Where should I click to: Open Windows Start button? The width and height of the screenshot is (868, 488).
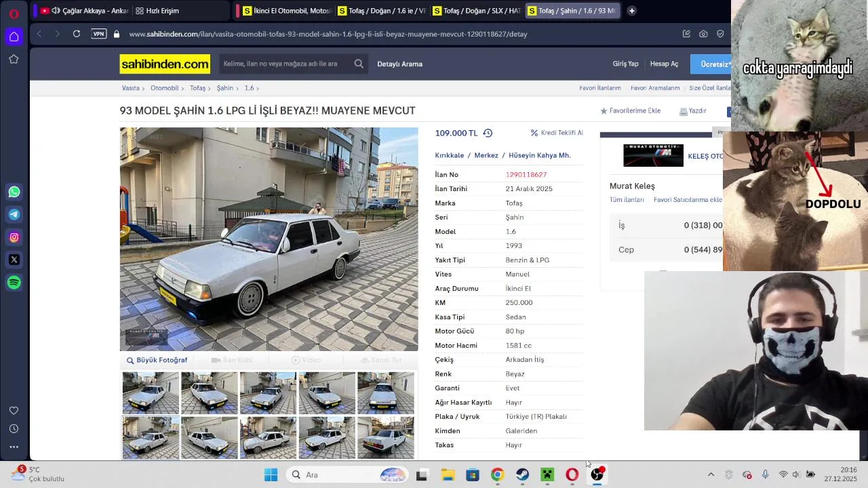tap(271, 474)
